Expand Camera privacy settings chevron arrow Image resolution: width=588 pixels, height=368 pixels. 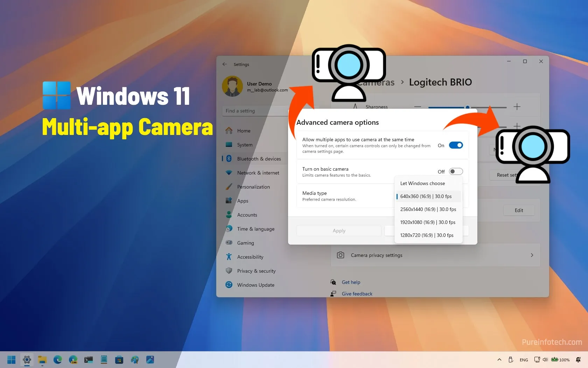[x=532, y=255]
